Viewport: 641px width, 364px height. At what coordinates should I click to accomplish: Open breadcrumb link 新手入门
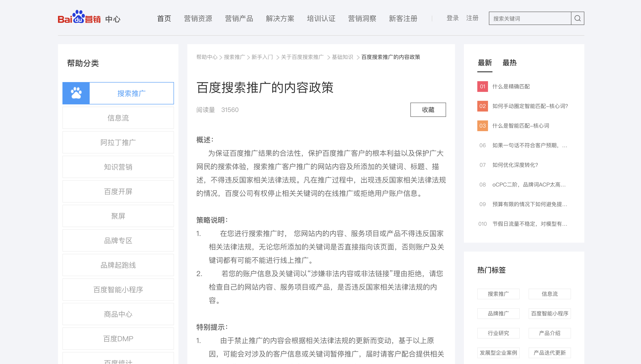tap(262, 57)
